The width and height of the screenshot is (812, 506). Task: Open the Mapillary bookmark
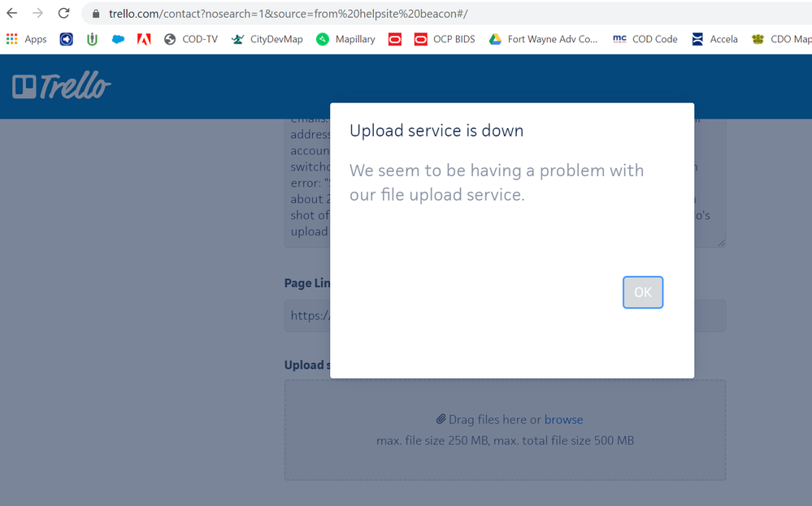click(345, 39)
